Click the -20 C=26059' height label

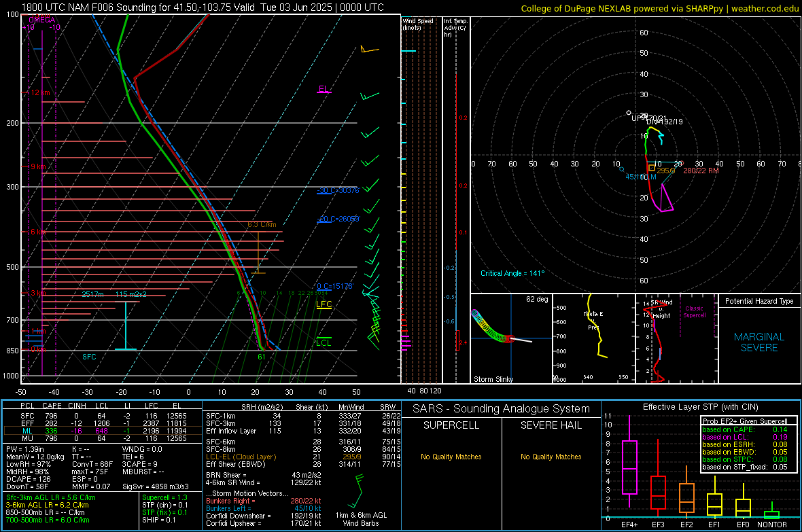tap(338, 218)
